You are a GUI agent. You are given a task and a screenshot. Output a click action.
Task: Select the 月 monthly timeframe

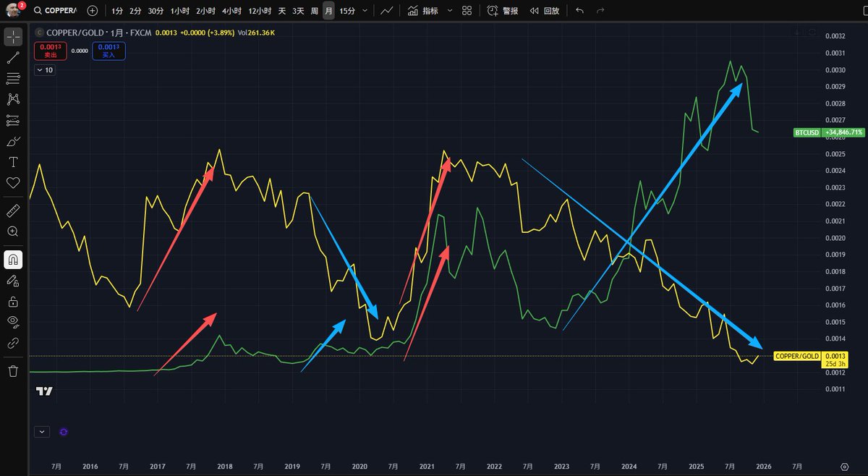[x=328, y=11]
